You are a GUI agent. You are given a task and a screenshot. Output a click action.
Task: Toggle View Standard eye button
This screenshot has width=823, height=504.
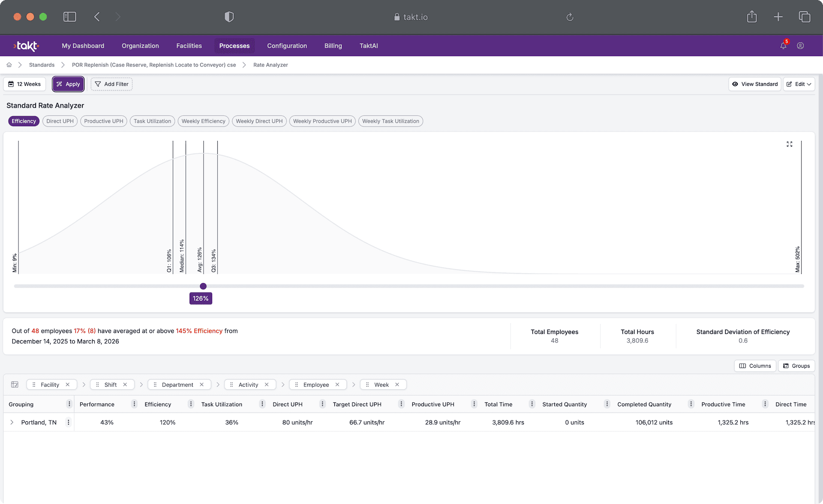(754, 84)
